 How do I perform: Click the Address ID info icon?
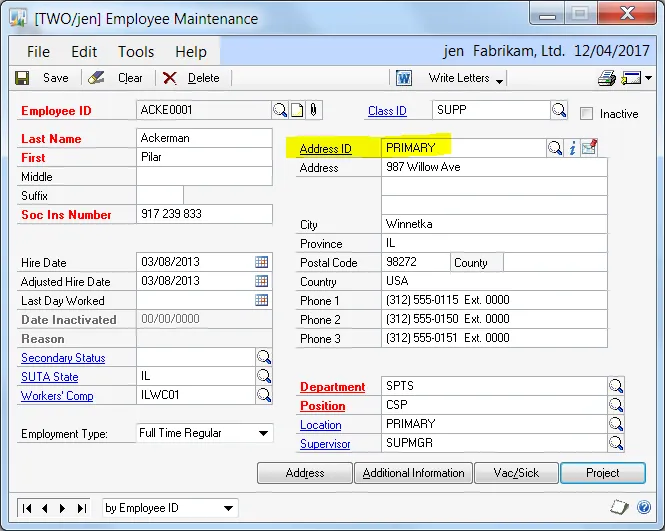coord(573,148)
